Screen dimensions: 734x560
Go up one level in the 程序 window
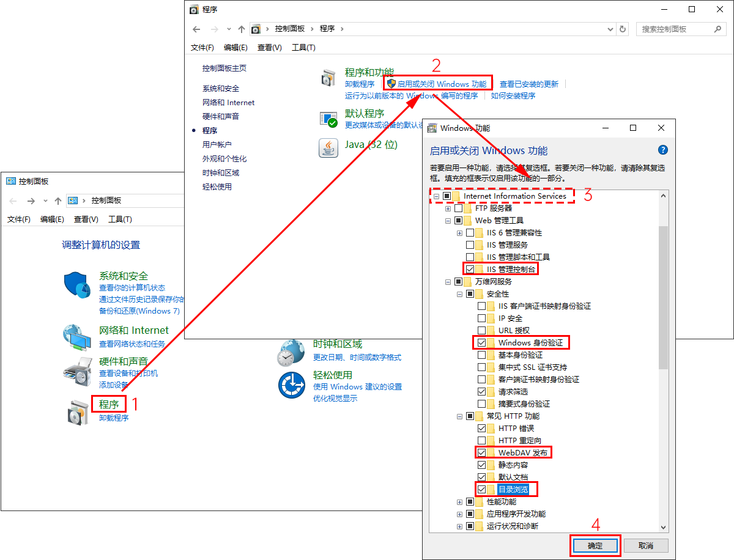pos(242,29)
